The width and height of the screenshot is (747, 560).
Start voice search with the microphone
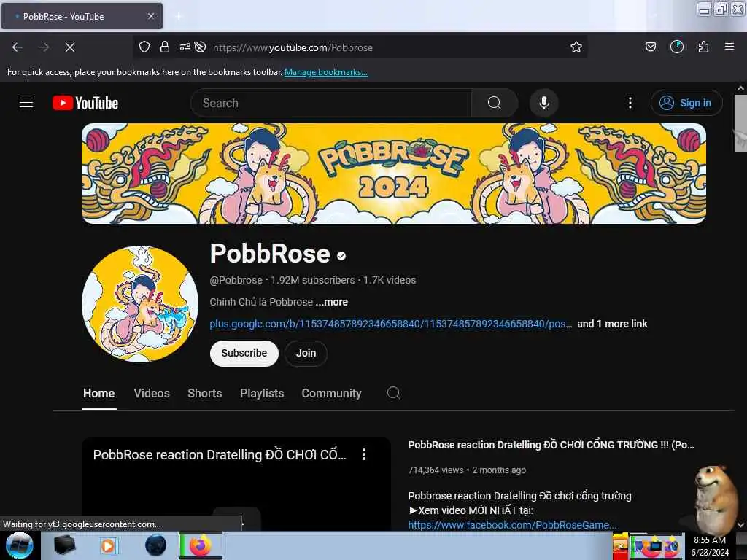(543, 103)
